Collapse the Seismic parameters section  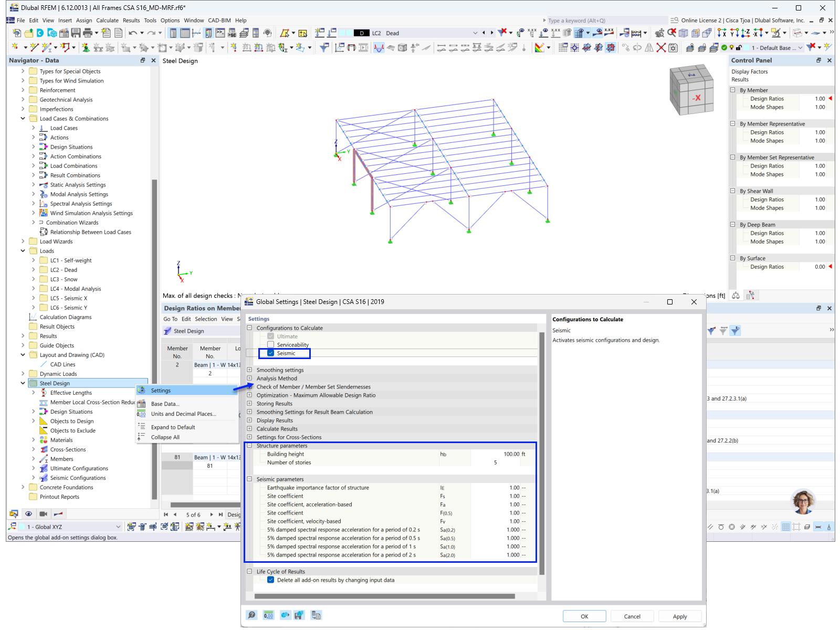point(250,479)
